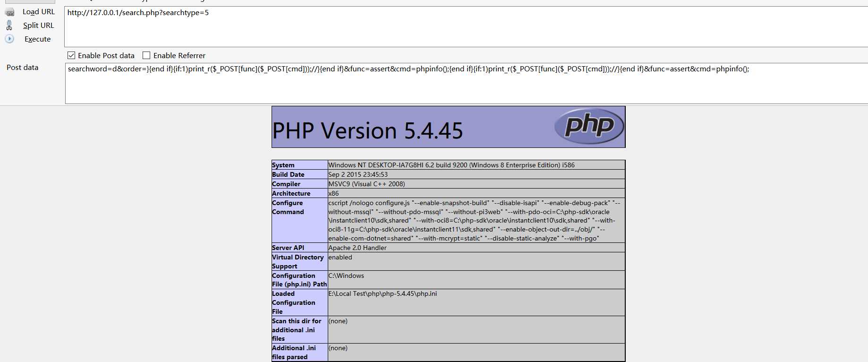
Task: Focus the URL input field
Action: coord(466,26)
